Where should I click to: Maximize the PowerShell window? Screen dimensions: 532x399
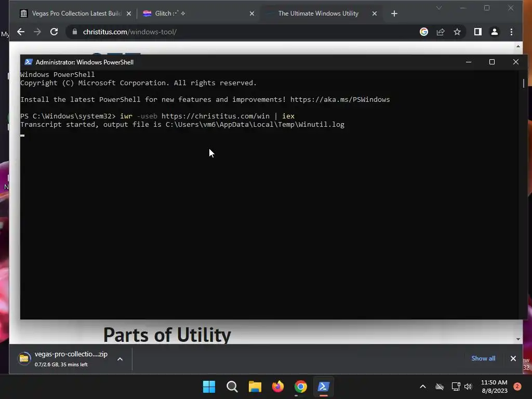[x=492, y=62]
